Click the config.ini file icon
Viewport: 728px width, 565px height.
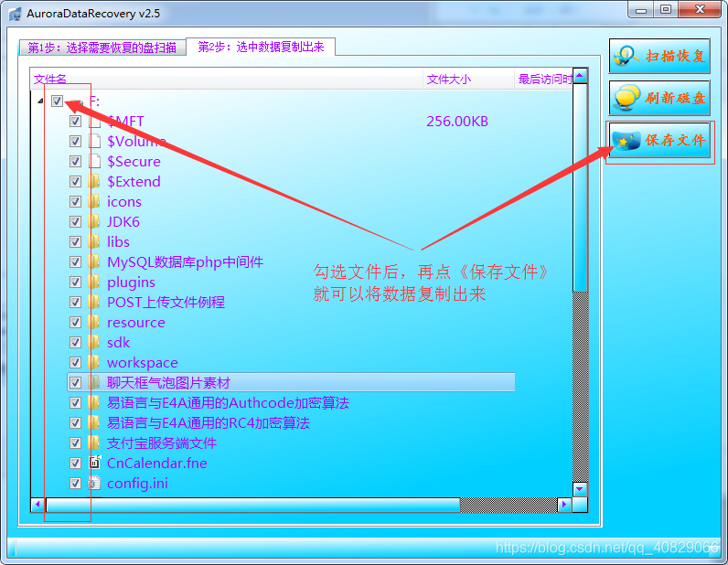(x=94, y=484)
